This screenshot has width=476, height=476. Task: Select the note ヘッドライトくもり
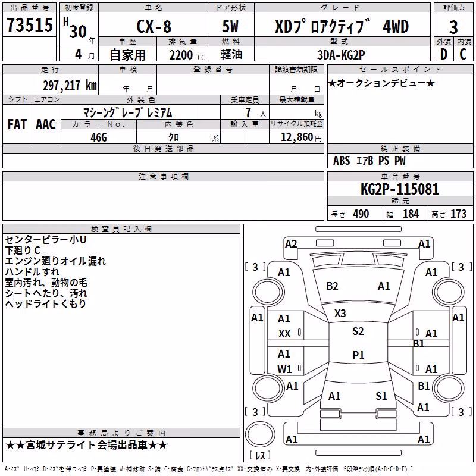point(46,303)
